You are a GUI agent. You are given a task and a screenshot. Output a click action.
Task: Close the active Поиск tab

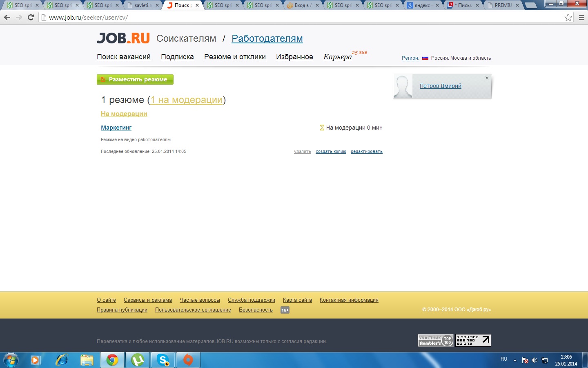click(x=197, y=5)
